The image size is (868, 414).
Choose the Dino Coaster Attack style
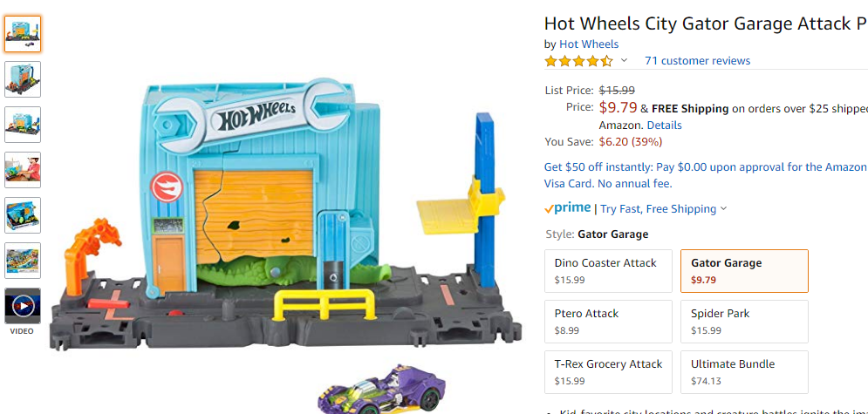tap(608, 271)
